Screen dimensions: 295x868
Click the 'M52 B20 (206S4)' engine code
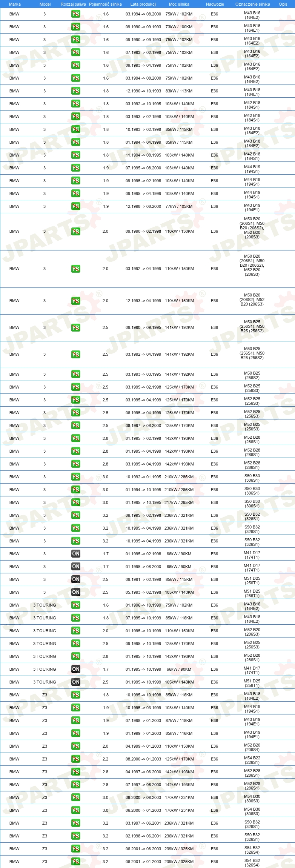coord(252,747)
